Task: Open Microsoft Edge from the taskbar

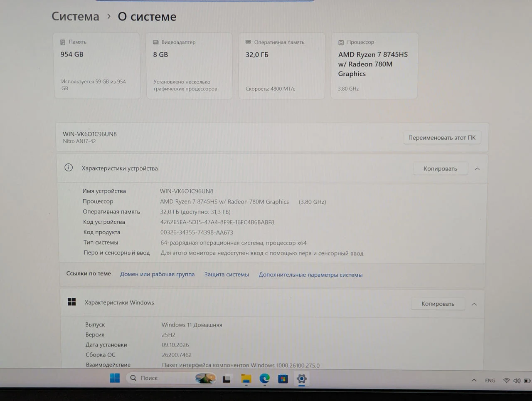Action: tap(265, 379)
